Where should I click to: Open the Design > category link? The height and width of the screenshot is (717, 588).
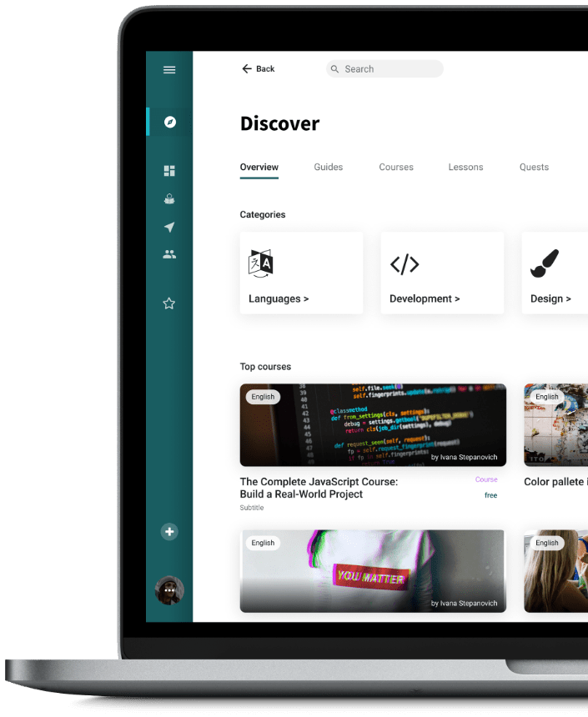click(x=550, y=298)
